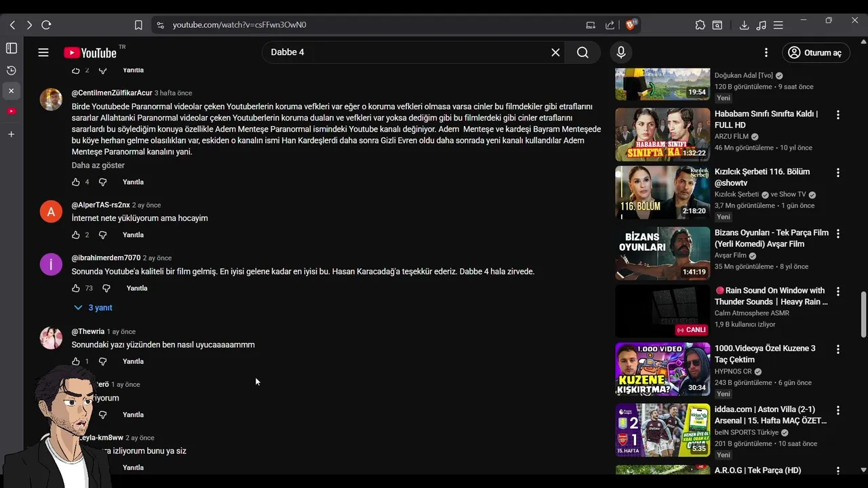This screenshot has width=868, height=488.
Task: Click the share icon in the address bar
Action: pyautogui.click(x=610, y=25)
